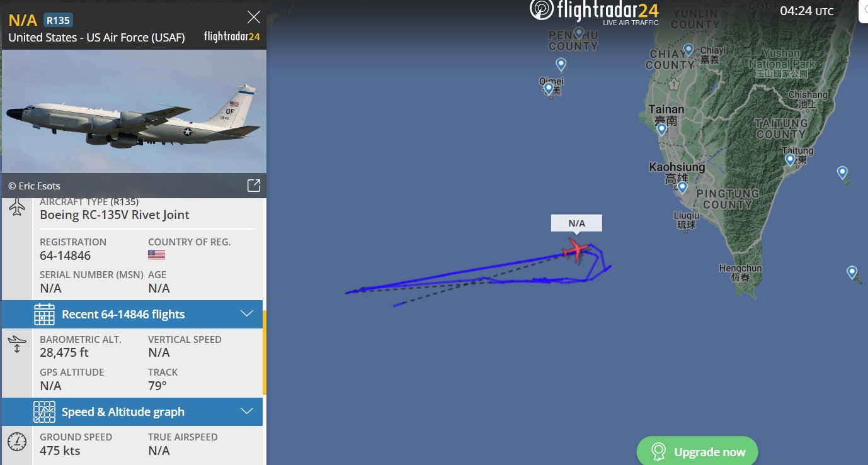Select the Qimei airport map pin

tap(549, 88)
